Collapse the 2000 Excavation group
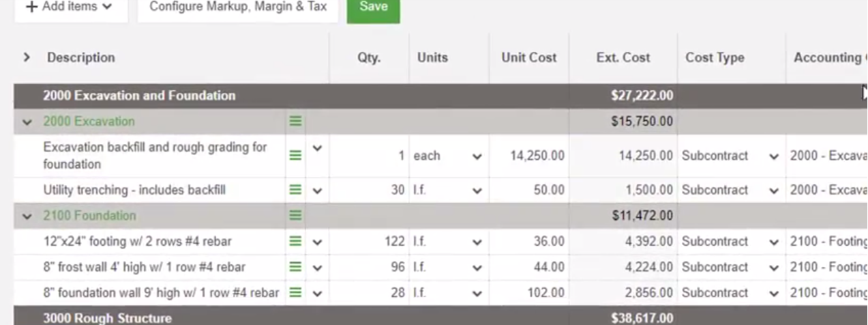The height and width of the screenshot is (325, 868). point(27,122)
